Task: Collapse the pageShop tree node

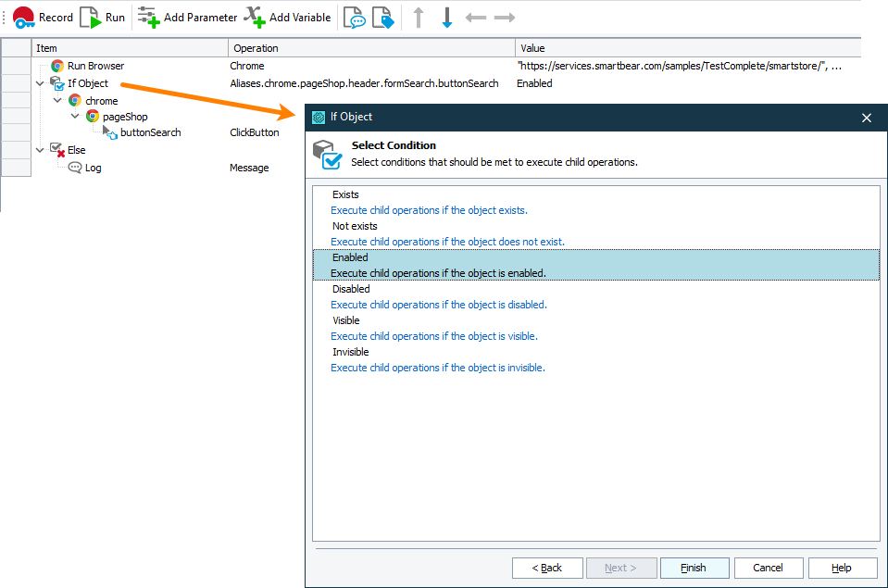Action: (75, 116)
